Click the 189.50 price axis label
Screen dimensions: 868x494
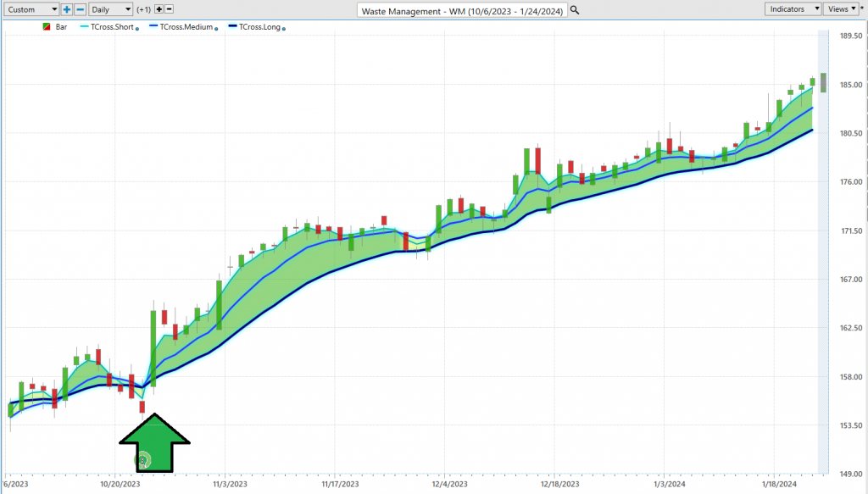click(851, 36)
